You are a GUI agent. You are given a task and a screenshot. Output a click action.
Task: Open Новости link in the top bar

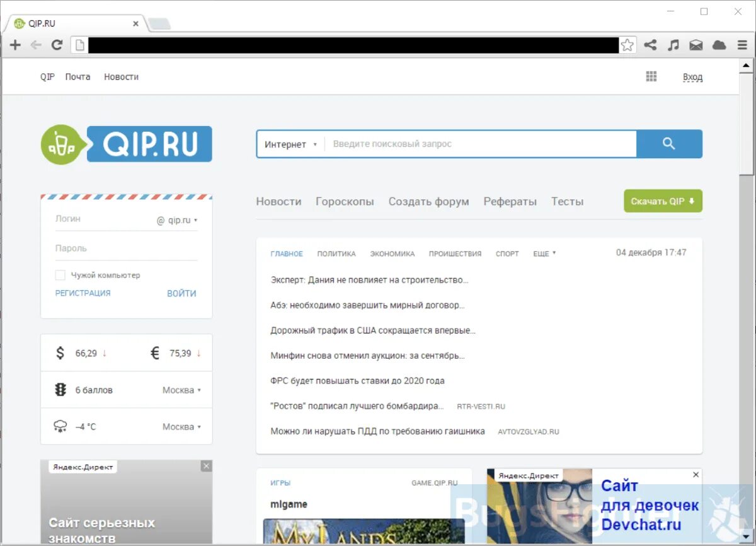coord(121,76)
